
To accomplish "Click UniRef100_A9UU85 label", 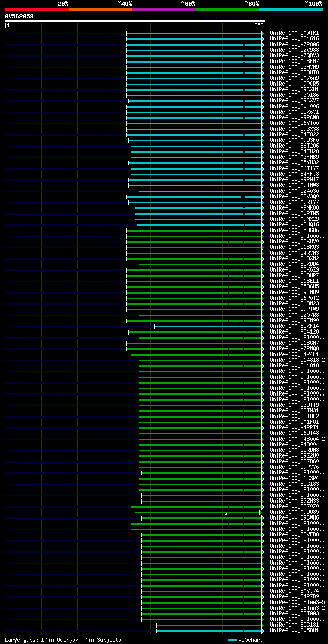I will (x=294, y=512).
